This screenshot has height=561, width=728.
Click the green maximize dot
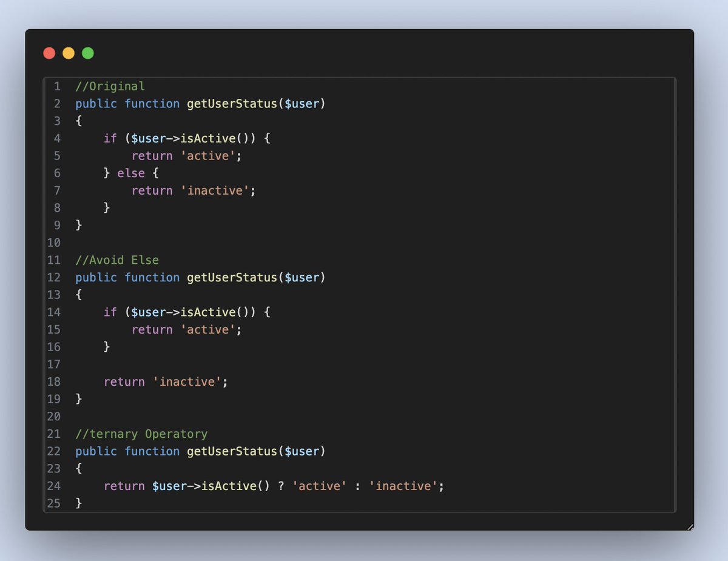point(88,53)
